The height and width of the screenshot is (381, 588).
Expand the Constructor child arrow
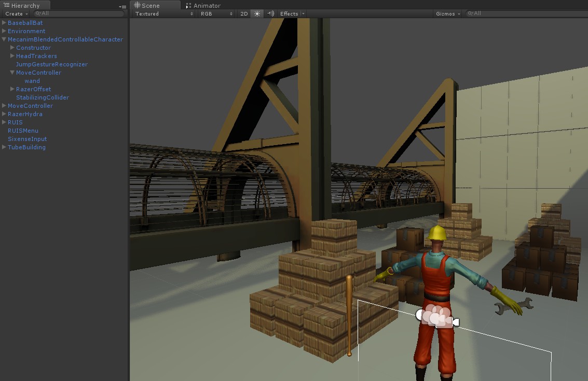(x=12, y=47)
